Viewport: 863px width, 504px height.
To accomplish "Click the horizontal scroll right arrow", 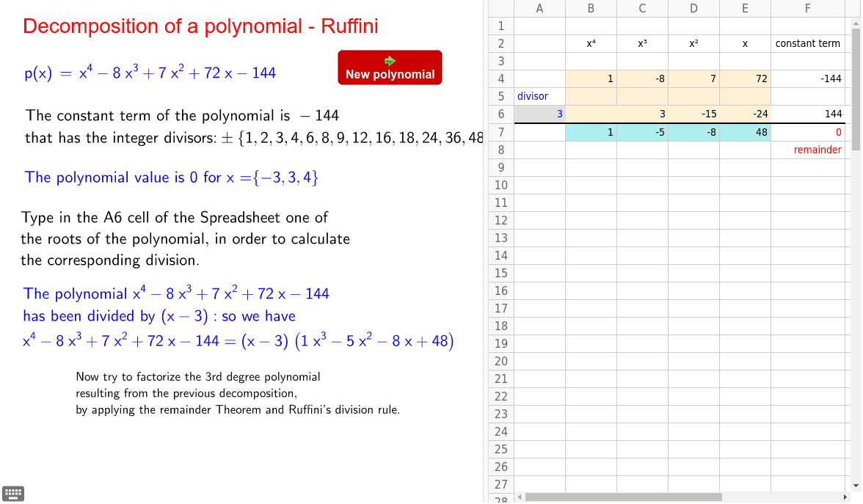I will click(845, 497).
